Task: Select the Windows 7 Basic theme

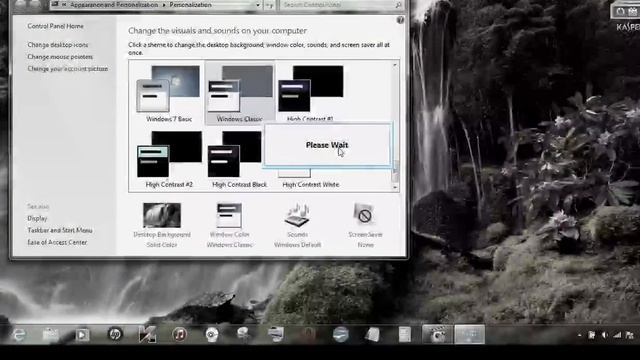Action: click(x=169, y=93)
